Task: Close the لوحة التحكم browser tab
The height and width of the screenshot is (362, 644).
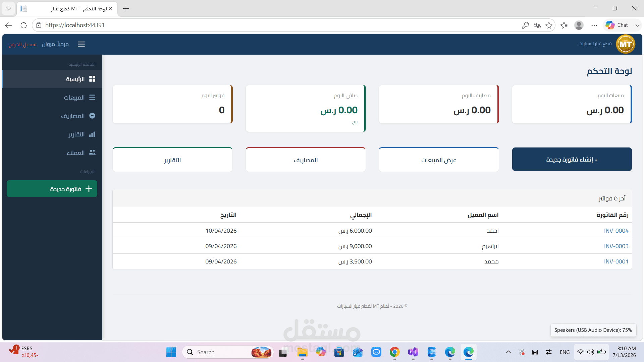Action: click(x=111, y=9)
